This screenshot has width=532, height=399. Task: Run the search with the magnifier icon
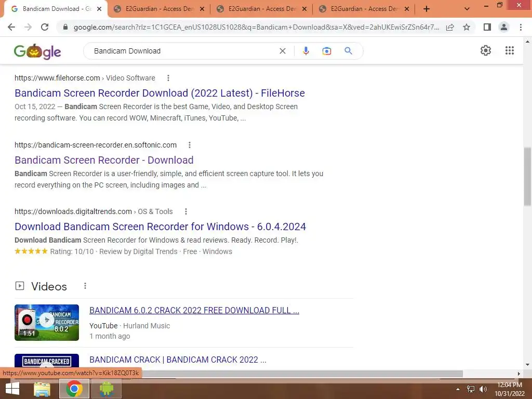pos(348,51)
